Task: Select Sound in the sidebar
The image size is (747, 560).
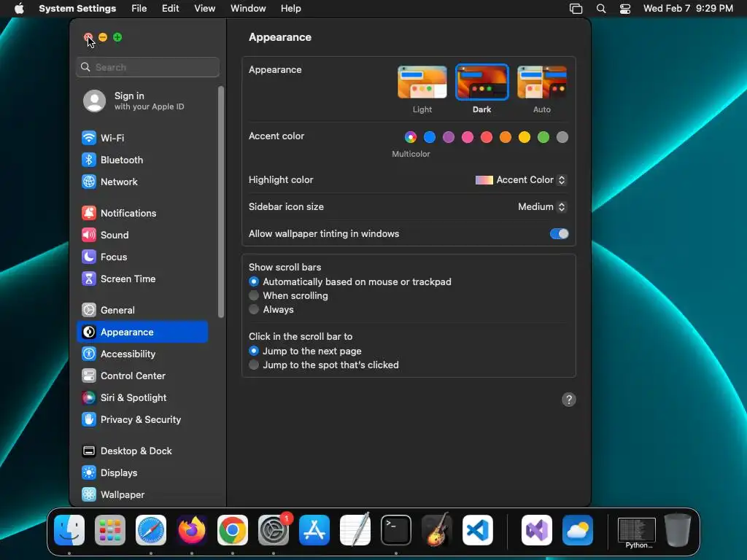Action: click(142, 236)
